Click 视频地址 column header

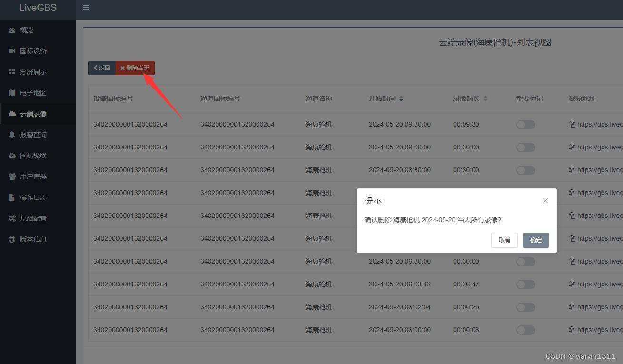pos(582,98)
